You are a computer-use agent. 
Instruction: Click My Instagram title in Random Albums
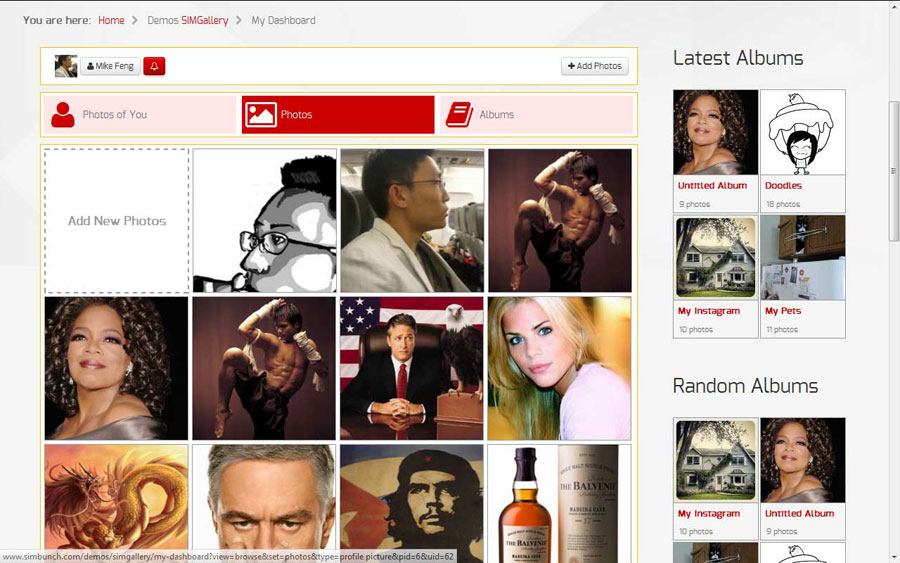tap(709, 514)
